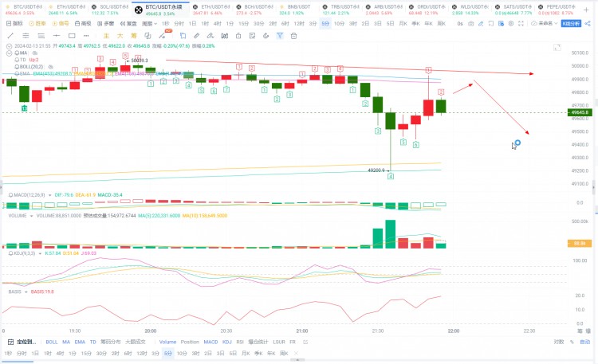Screen dimensions: 598x364
Task: Click the note editing tool icon
Action: tap(252, 36)
